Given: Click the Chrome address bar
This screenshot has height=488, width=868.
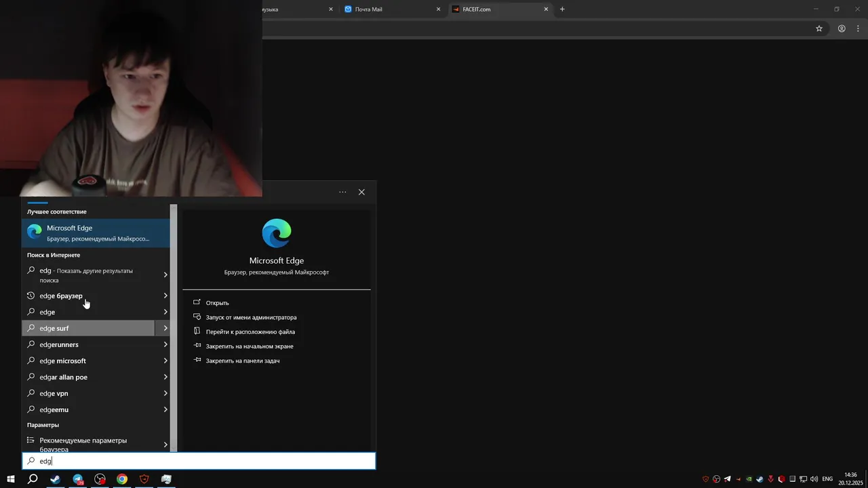Looking at the screenshot, I should [536, 28].
